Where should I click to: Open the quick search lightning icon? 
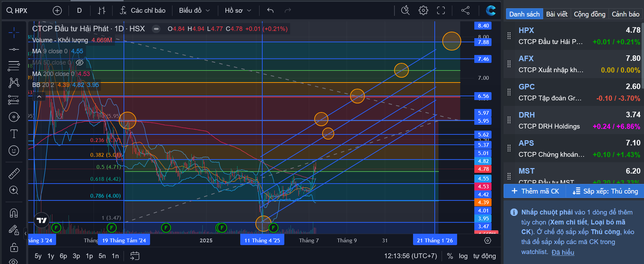click(x=405, y=11)
